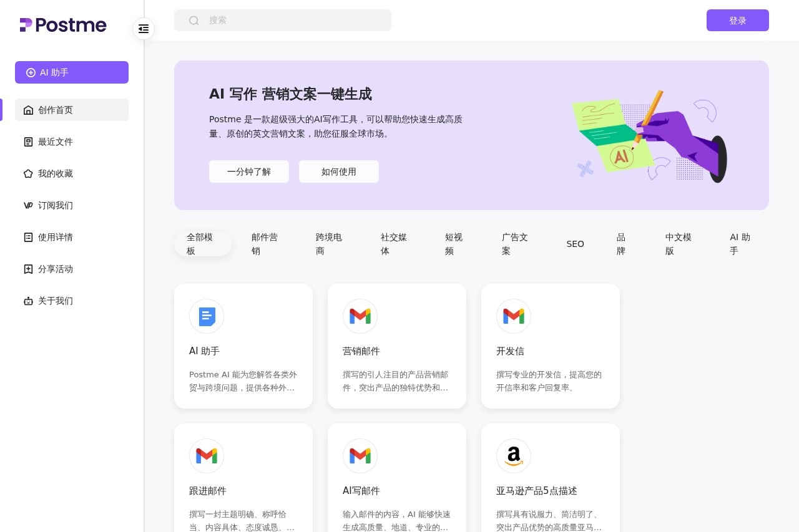Open the 最近文件 sidebar item

56,142
